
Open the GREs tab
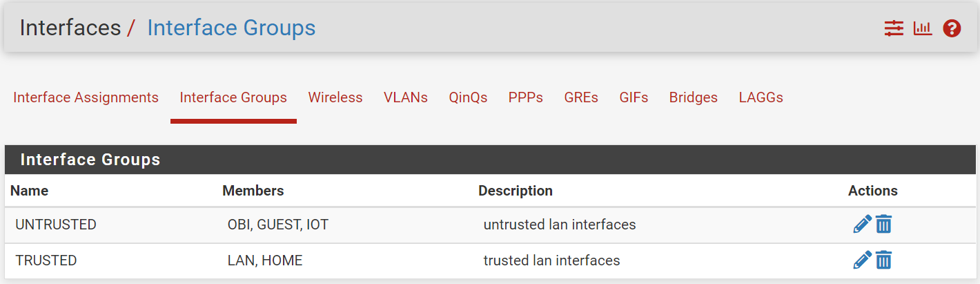(x=581, y=97)
